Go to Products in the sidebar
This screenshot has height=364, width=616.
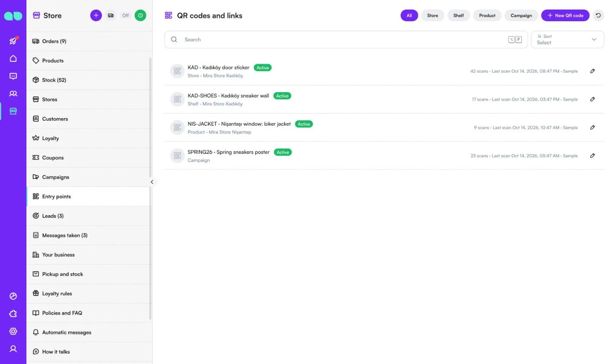tap(89, 61)
